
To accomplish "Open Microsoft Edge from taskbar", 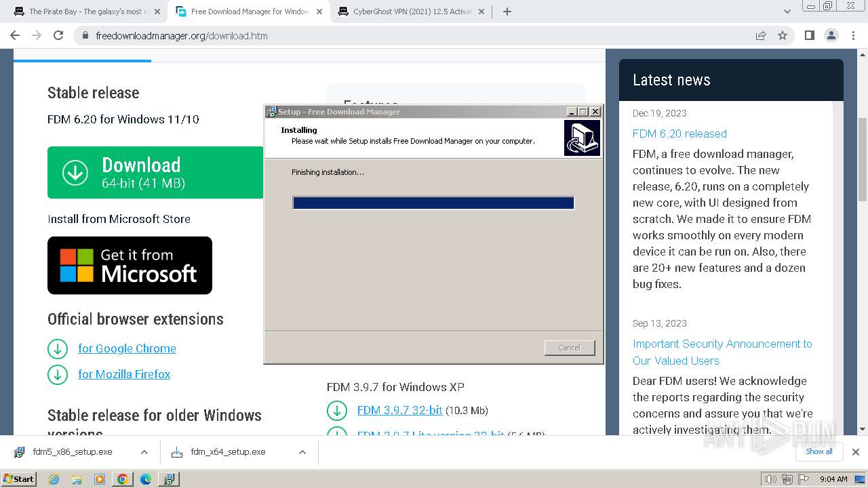I will 145,479.
